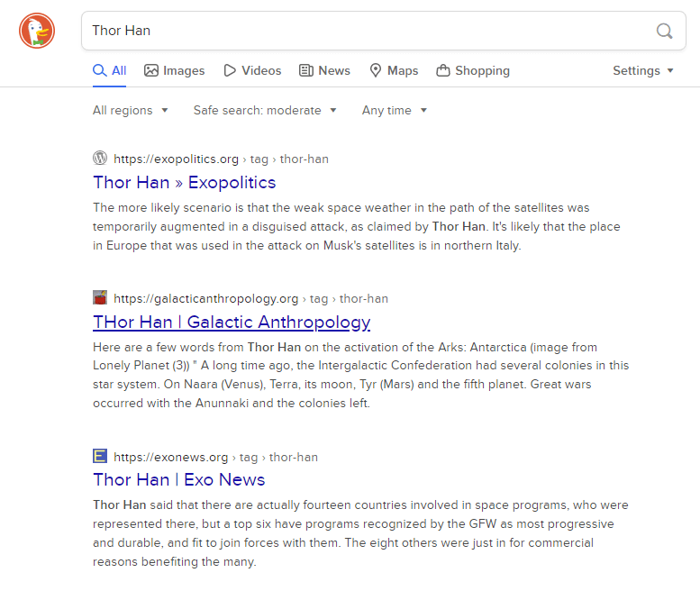Click the https://exopolitics.org URL breadcrumb
The height and width of the screenshot is (600, 700).
click(177, 159)
